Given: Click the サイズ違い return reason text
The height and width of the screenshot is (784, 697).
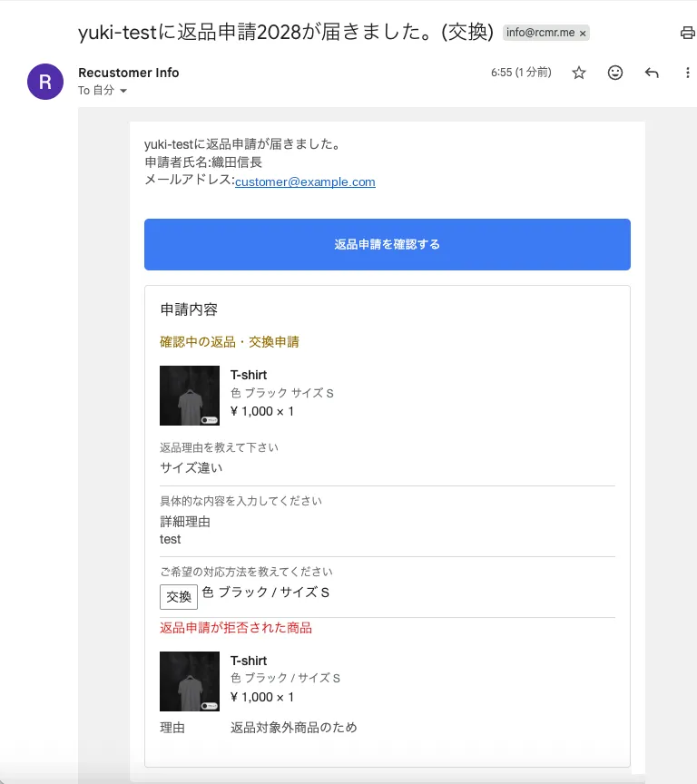Looking at the screenshot, I should click(191, 468).
